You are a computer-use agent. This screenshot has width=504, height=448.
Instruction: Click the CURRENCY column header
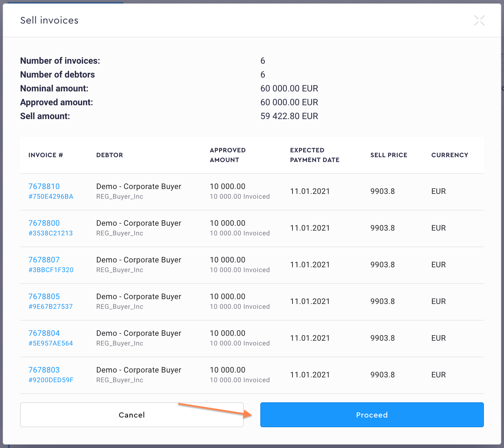[449, 155]
